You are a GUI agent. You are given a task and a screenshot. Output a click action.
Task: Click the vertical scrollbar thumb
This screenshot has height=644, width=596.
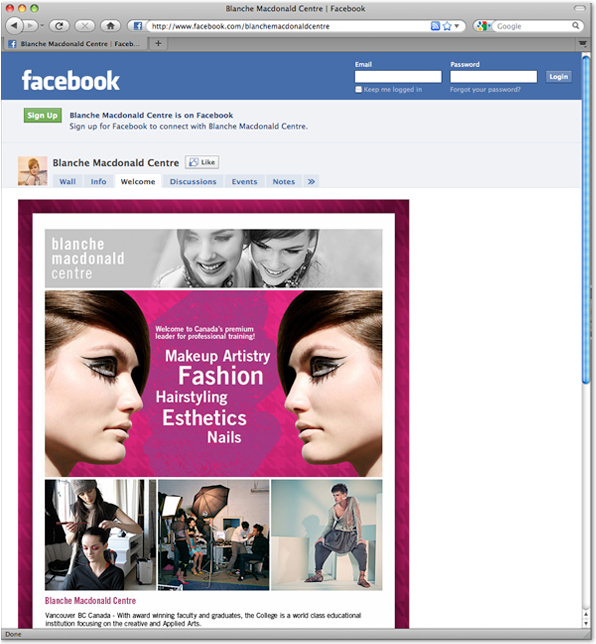click(x=586, y=220)
